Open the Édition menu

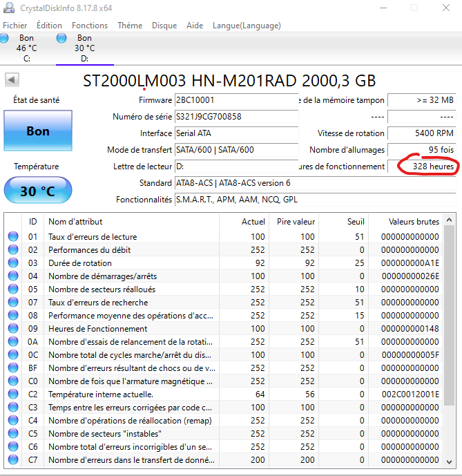49,26
